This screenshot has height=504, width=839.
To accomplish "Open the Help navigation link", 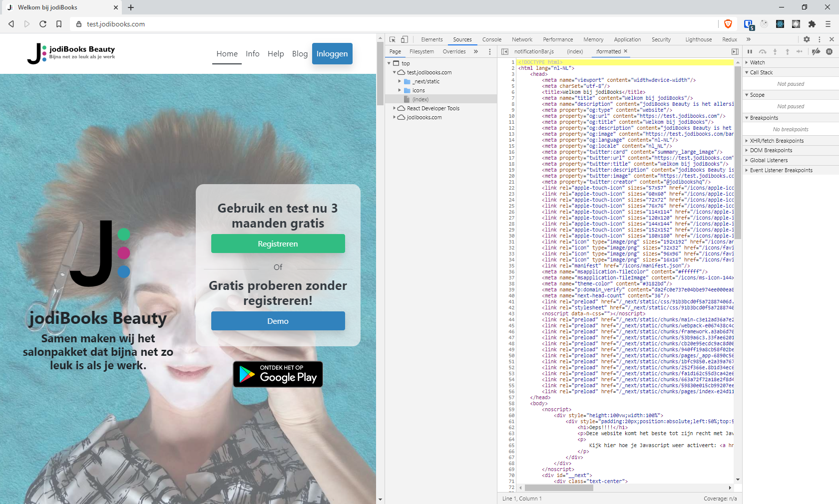I will pyautogui.click(x=276, y=53).
